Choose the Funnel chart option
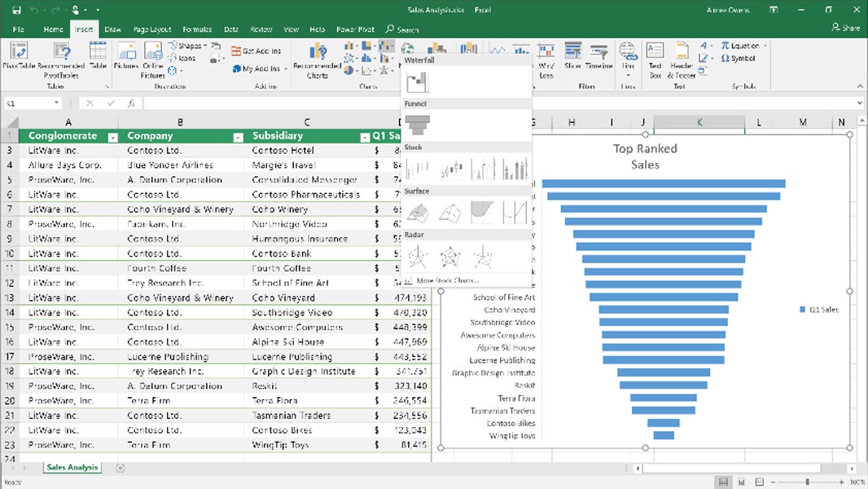This screenshot has width=868, height=489. [417, 125]
